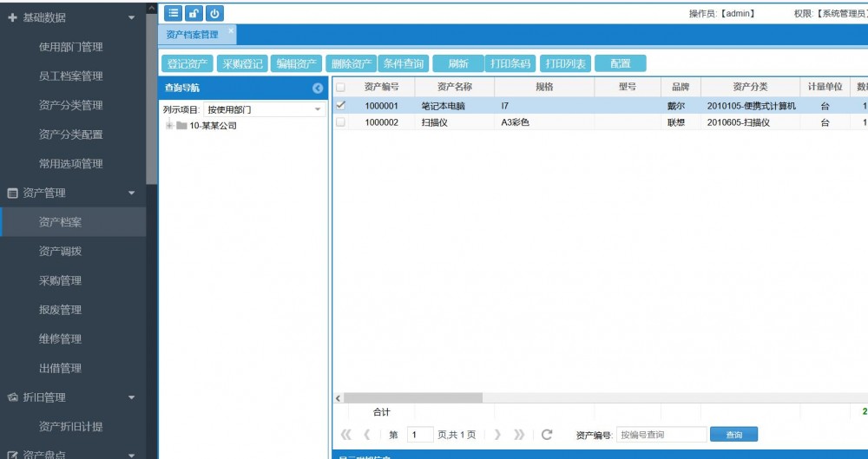Sort by 品牌 column header
This screenshot has width=868, height=459.
click(681, 87)
